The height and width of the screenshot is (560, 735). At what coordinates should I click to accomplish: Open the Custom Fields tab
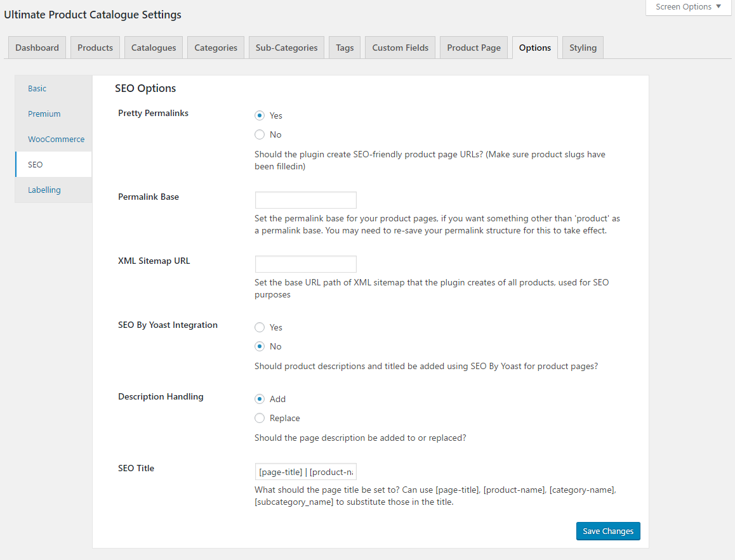pos(400,48)
